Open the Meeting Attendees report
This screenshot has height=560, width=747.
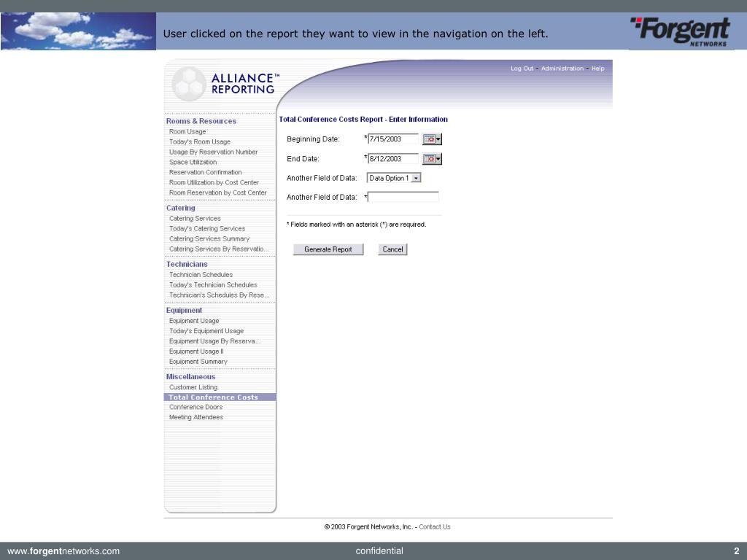click(x=196, y=417)
